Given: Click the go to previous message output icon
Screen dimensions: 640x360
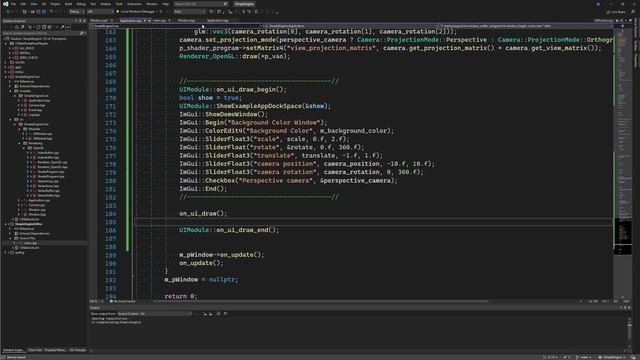Looking at the screenshot, I should coord(205,313).
